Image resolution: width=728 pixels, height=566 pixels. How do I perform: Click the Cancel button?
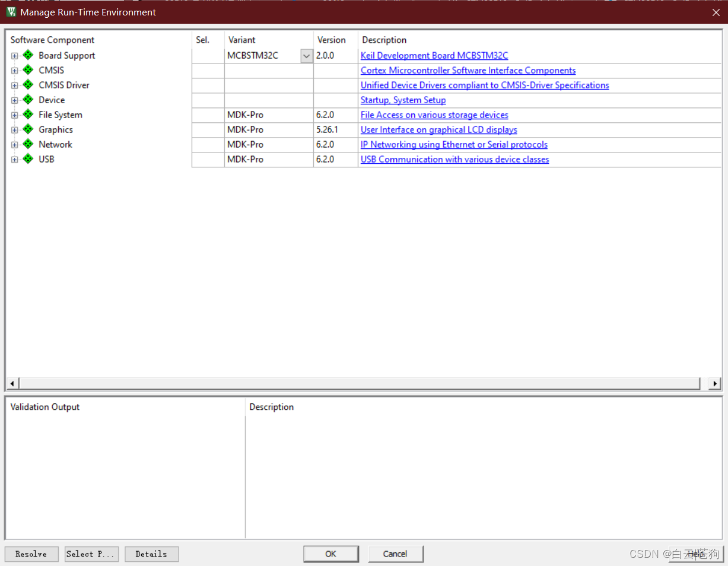point(395,554)
